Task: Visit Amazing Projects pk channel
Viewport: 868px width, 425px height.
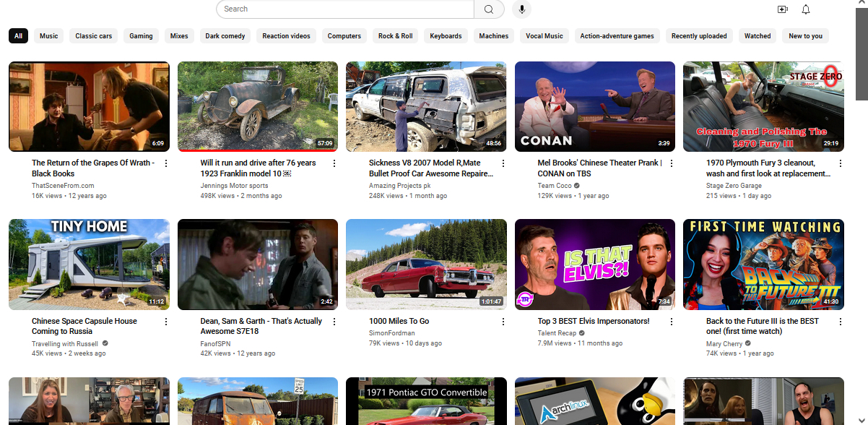Action: pyautogui.click(x=399, y=186)
